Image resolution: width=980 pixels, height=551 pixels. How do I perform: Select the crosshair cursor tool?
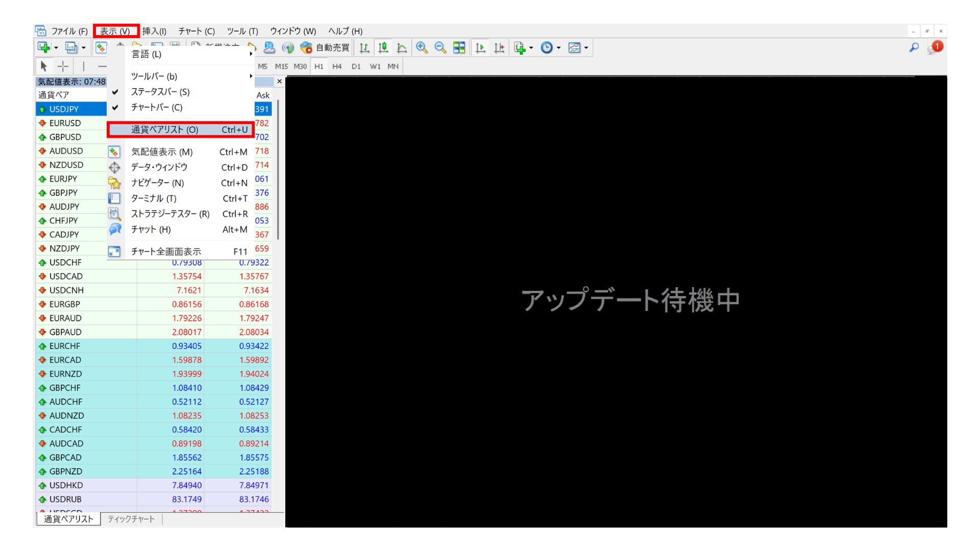(x=62, y=66)
